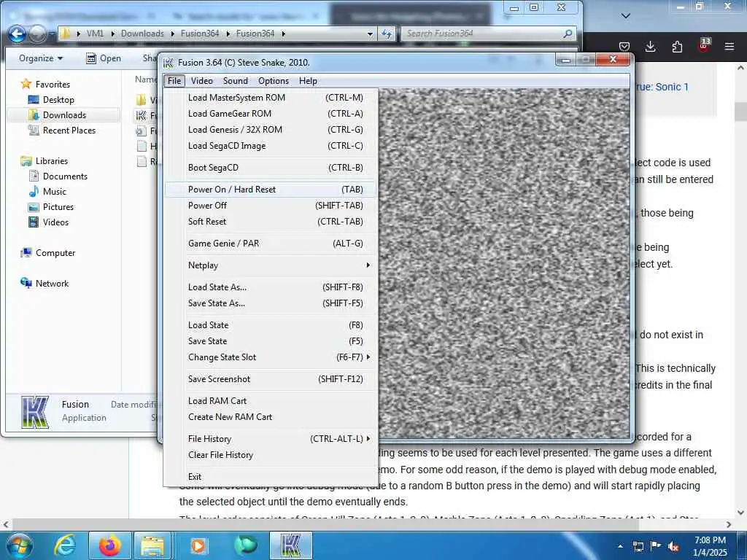Screen dimensions: 747x560
Task: Click the search magnifier icon
Action: tap(568, 34)
